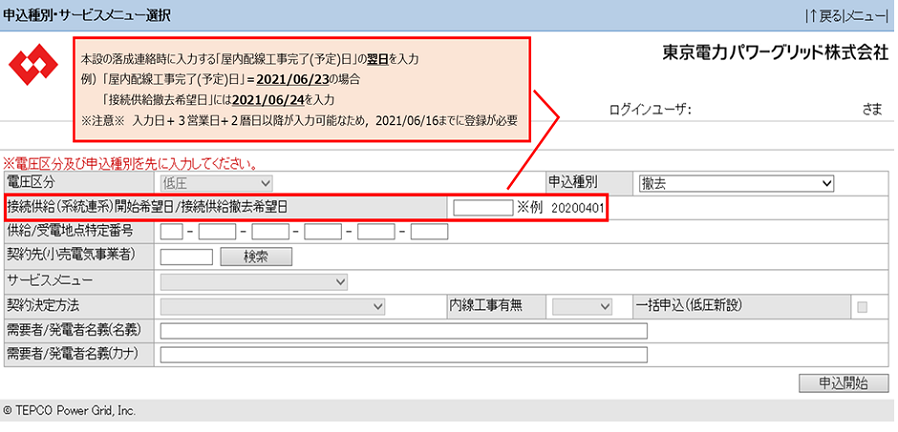Click the red ※電圧区分及び申込種別 warning text
Image resolution: width=898 pixels, height=432 pixels.
click(129, 164)
